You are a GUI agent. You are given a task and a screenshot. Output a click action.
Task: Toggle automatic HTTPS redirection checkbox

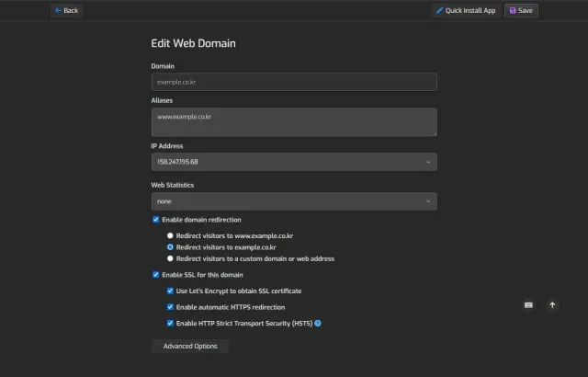click(x=170, y=307)
